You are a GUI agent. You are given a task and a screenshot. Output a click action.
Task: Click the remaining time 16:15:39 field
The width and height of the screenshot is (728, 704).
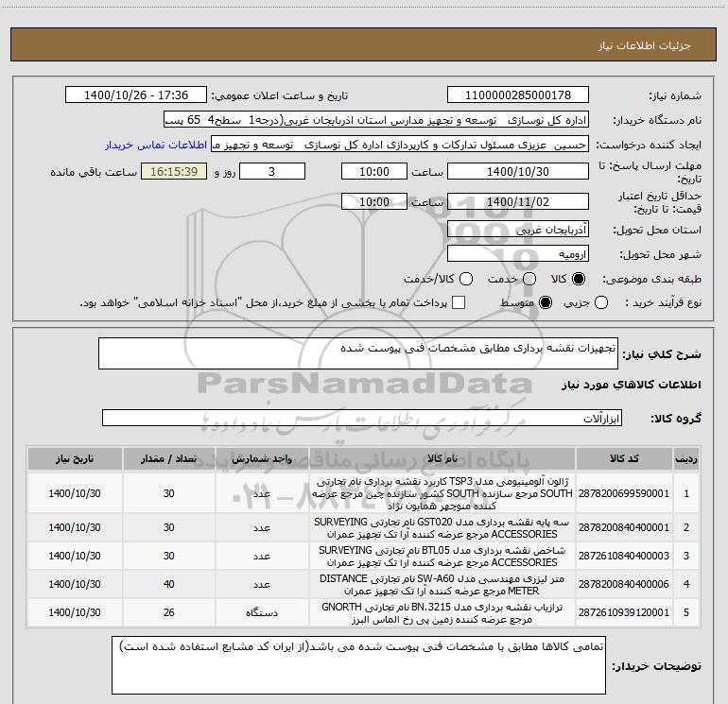coord(174,172)
